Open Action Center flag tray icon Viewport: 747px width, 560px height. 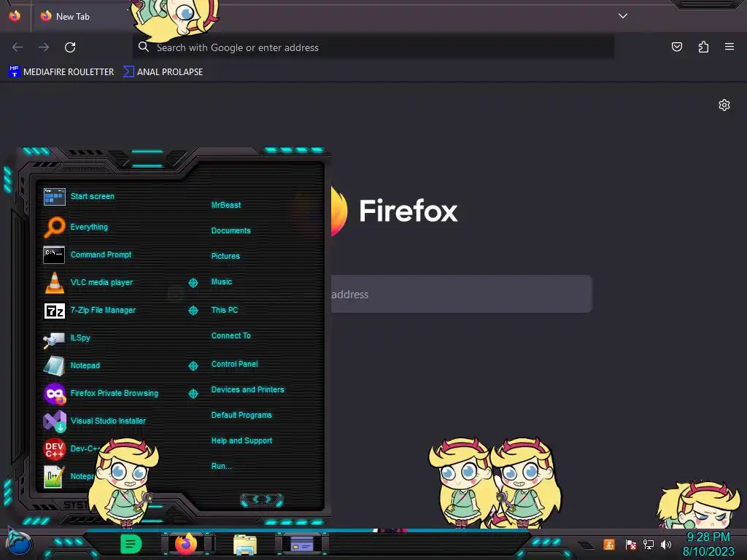(x=631, y=544)
